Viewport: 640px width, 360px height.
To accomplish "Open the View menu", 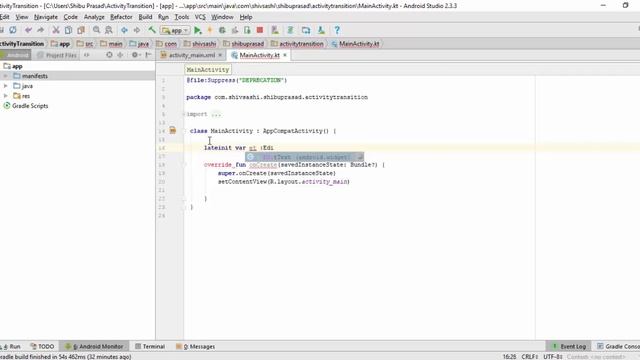I will 22,17.
